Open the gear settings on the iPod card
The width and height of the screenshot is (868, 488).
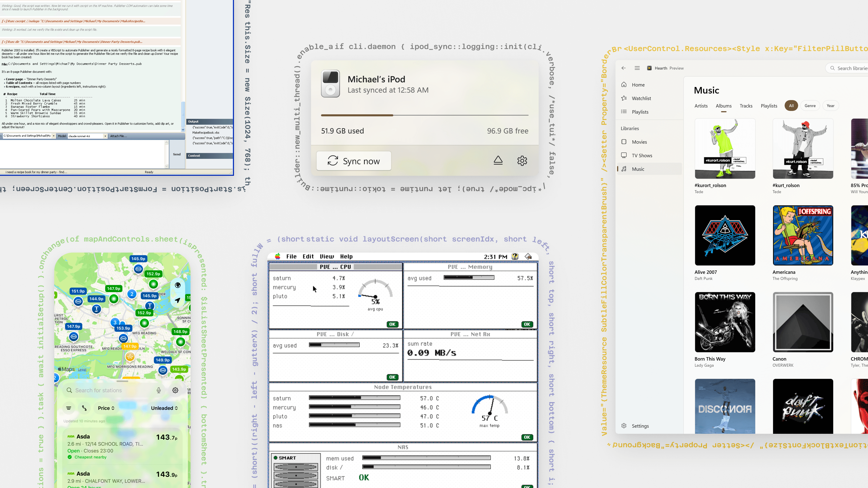click(x=522, y=161)
